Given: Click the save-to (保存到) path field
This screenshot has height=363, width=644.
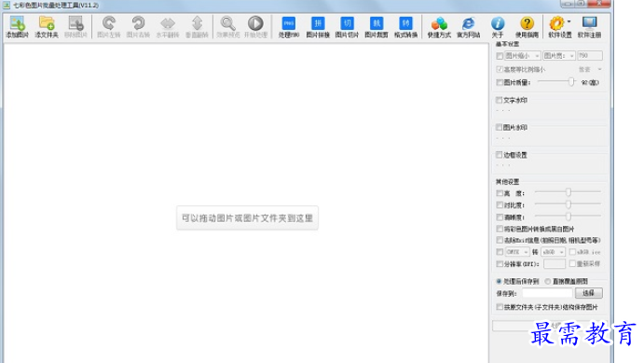Looking at the screenshot, I should pos(547,293).
